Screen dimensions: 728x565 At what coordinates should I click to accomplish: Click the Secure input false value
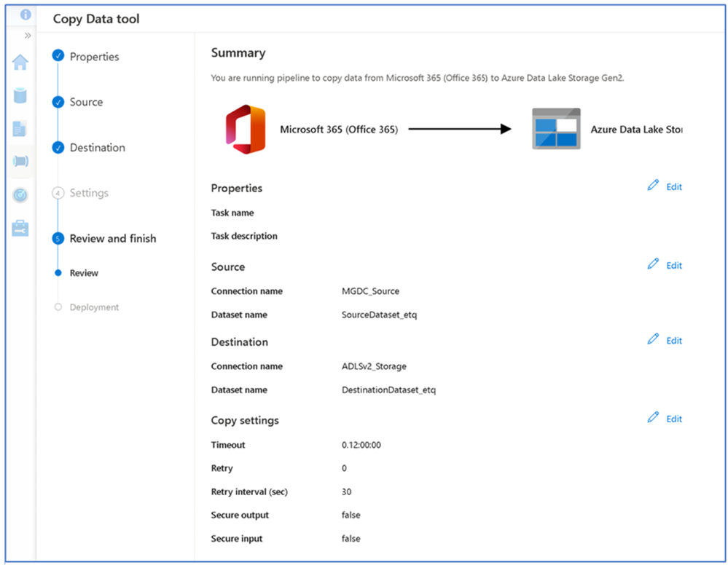pos(351,539)
